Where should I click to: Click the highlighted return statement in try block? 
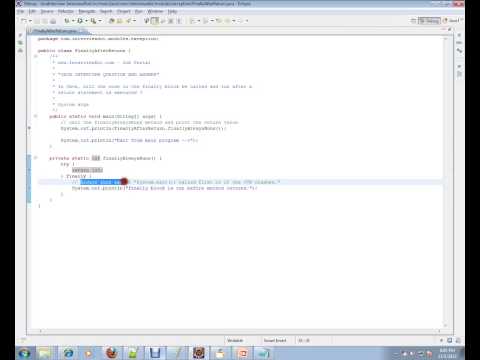click(x=87, y=170)
